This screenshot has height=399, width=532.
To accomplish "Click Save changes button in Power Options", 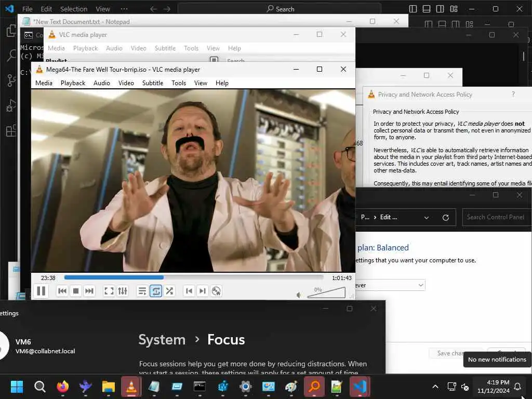I will 450,353.
